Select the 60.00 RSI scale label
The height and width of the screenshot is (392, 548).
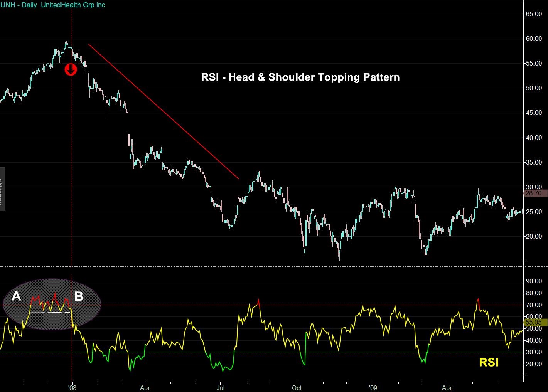(x=534, y=316)
